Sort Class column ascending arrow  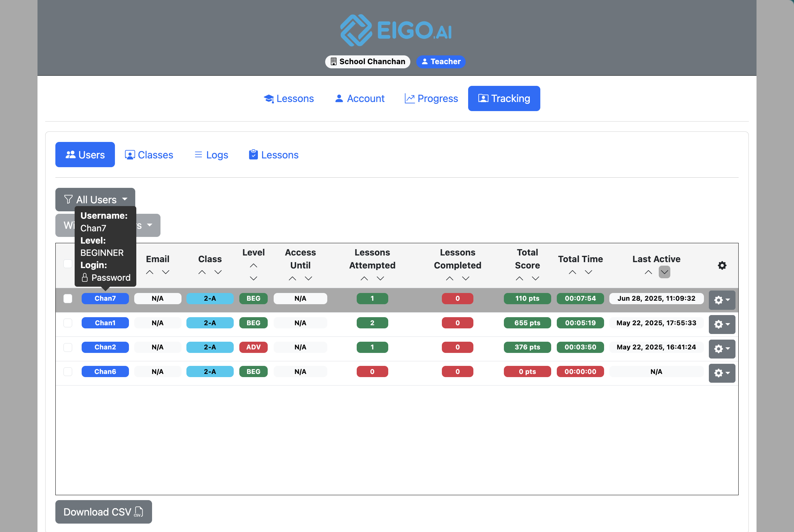(202, 272)
